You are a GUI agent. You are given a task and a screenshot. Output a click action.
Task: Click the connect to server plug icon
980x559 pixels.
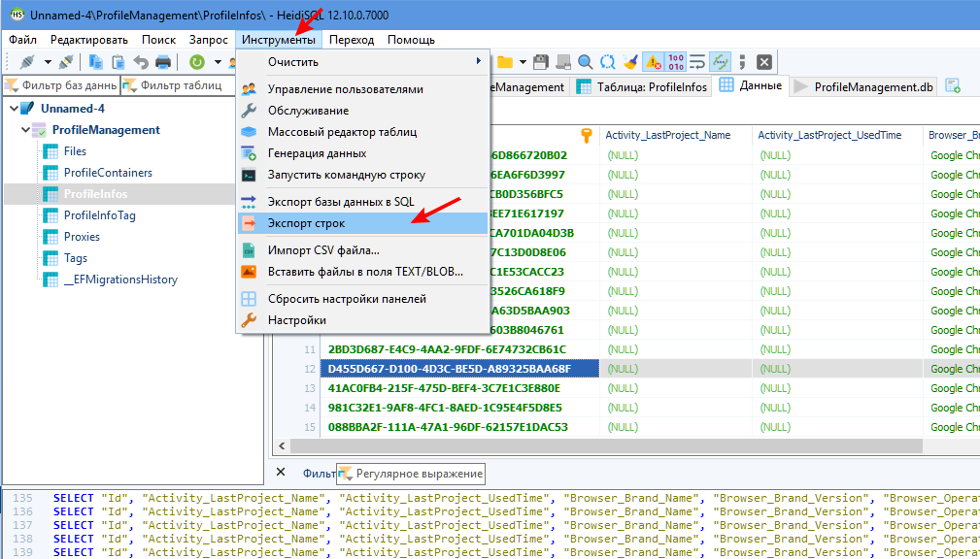tap(28, 62)
